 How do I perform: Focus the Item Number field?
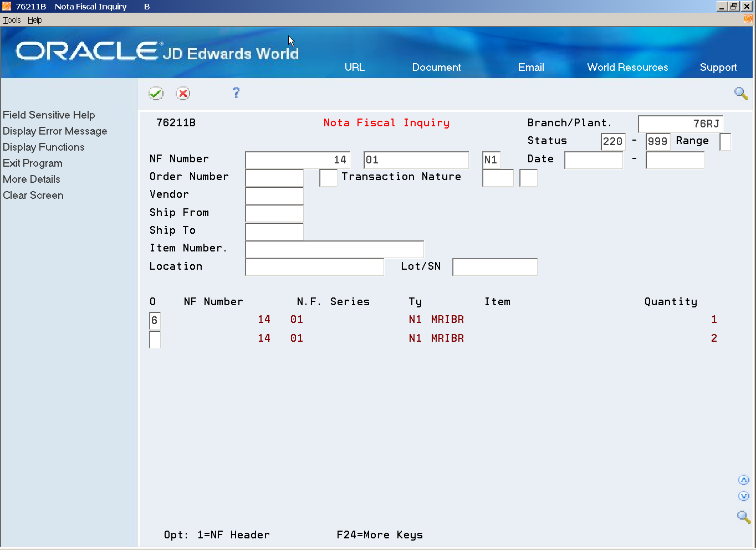coord(335,249)
